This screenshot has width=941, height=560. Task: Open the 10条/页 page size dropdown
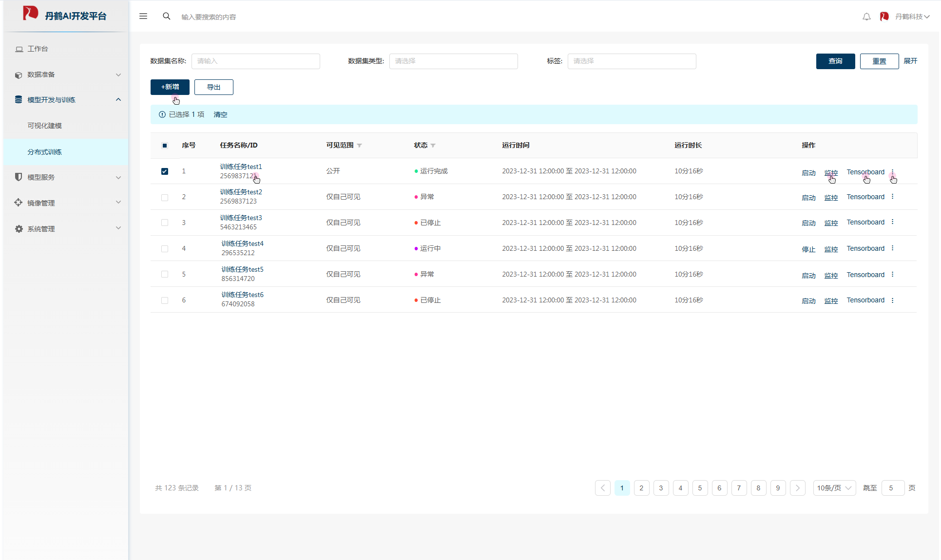click(x=834, y=488)
